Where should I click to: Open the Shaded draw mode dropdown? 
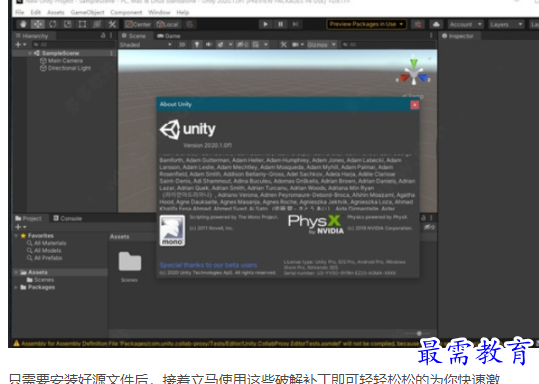(145, 45)
